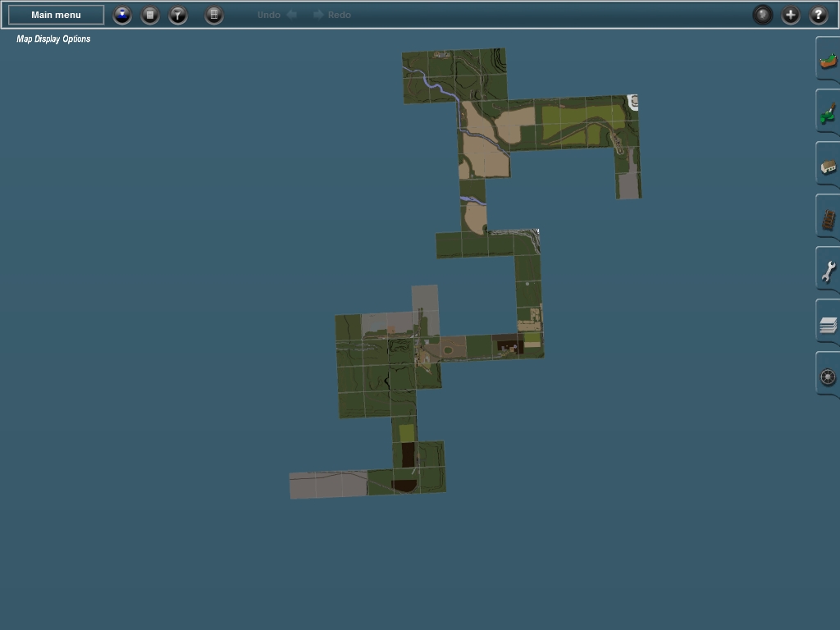Image resolution: width=840 pixels, height=630 pixels.
Task: Open the Objects house tab
Action: pyautogui.click(x=828, y=166)
